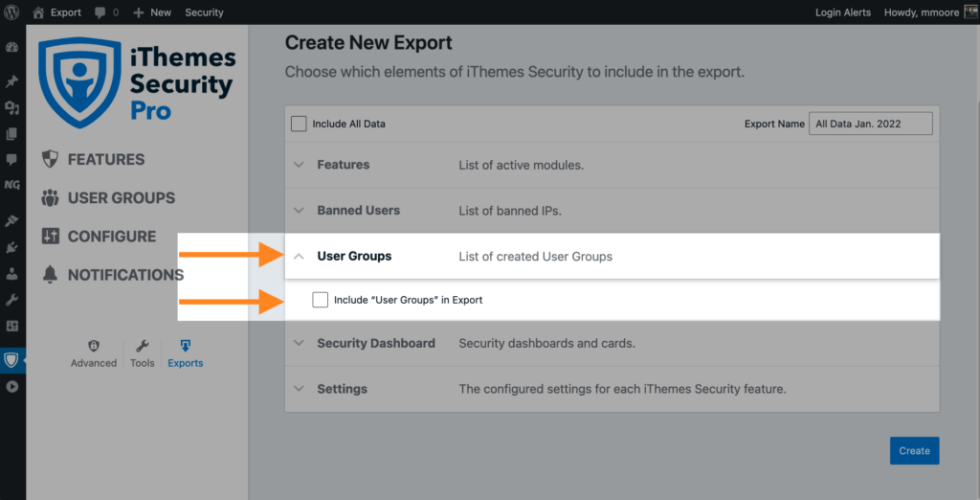Click the "List of banned IPs." description
Viewport: 980px width, 500px height.
point(510,211)
